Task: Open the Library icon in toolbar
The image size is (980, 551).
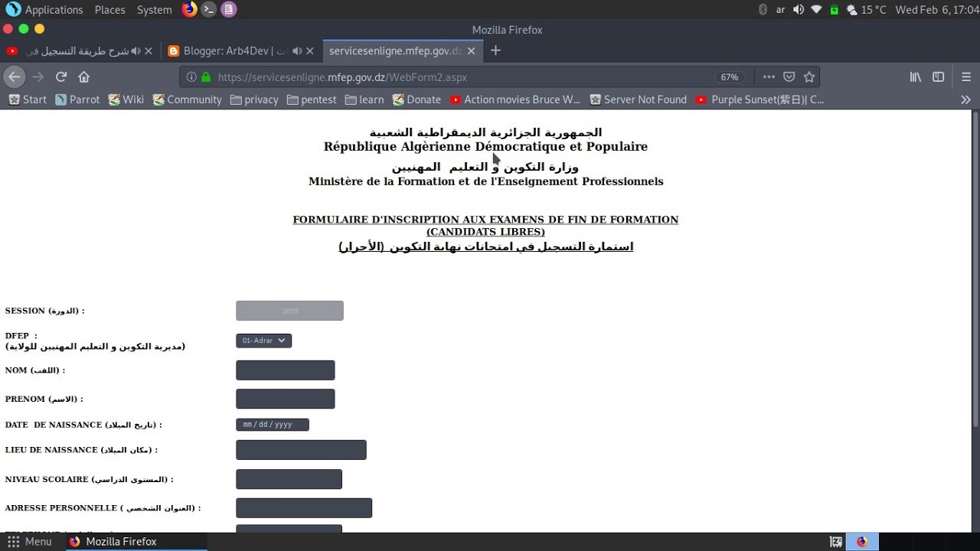Action: (915, 77)
